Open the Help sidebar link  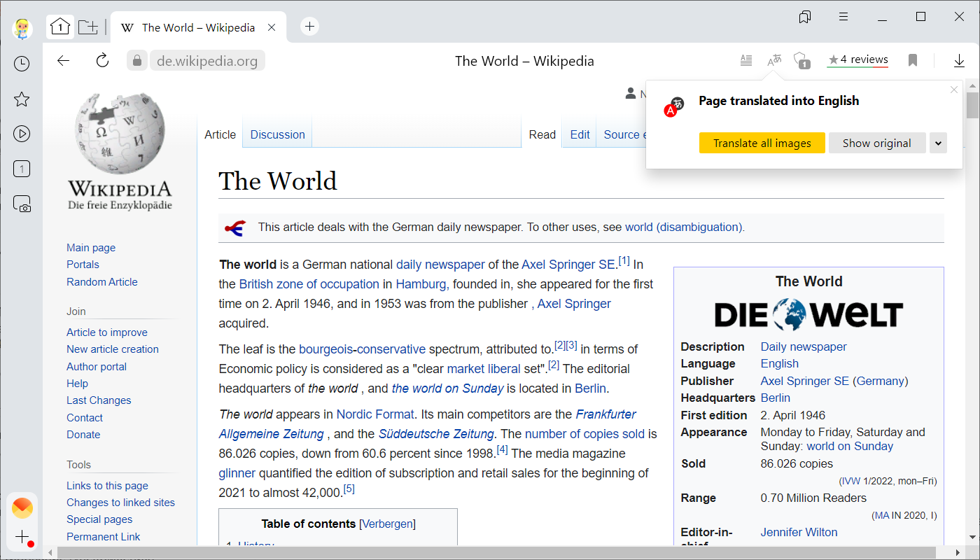click(x=77, y=384)
